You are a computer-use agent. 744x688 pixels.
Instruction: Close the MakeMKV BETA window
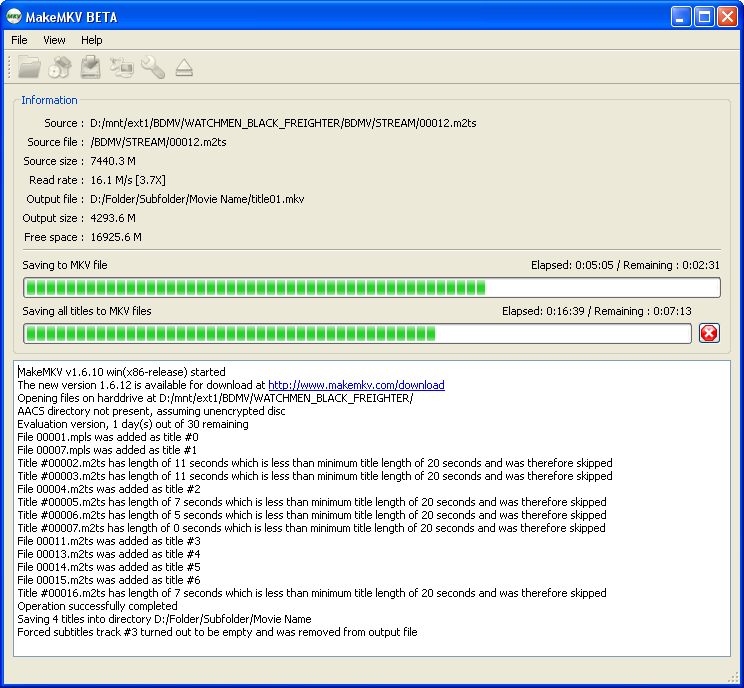[x=727, y=17]
